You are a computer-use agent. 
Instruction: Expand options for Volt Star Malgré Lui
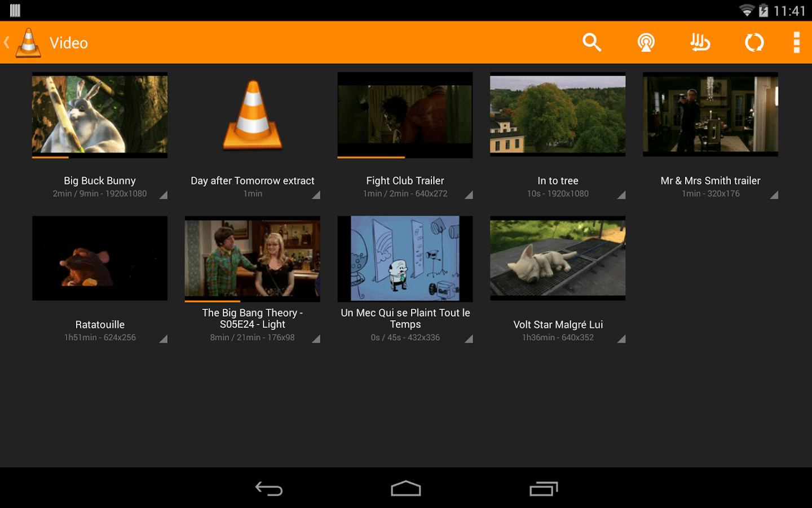coord(621,339)
